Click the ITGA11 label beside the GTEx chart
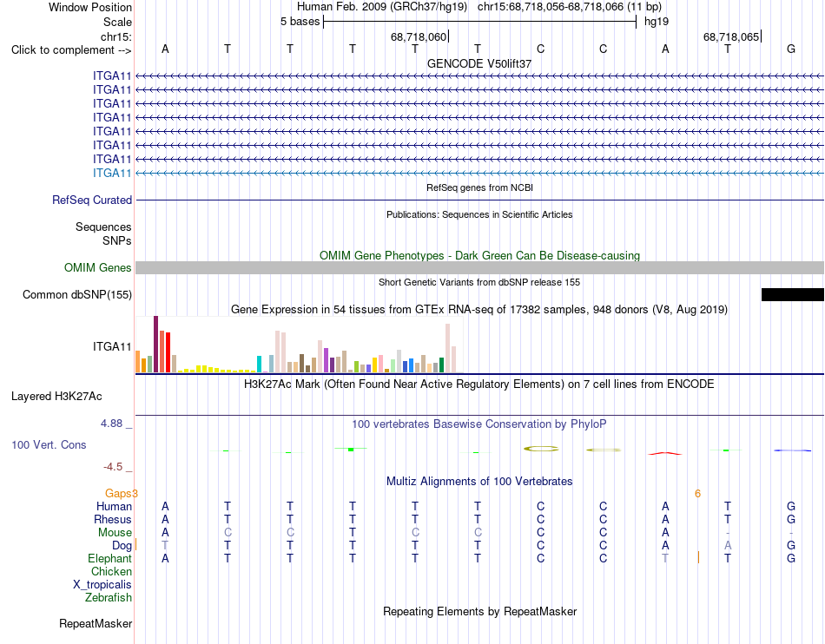This screenshot has height=644, width=825. point(112,346)
